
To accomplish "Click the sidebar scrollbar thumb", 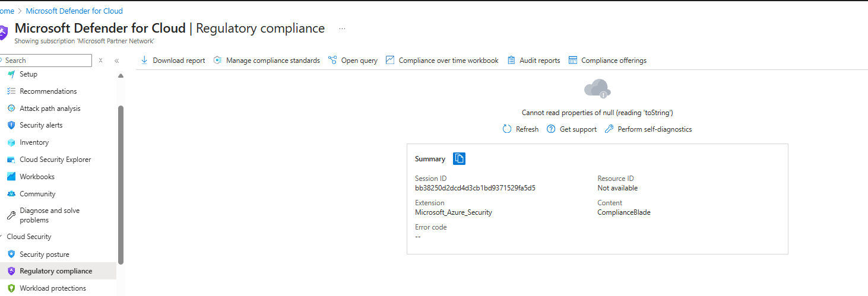I will pos(121,184).
